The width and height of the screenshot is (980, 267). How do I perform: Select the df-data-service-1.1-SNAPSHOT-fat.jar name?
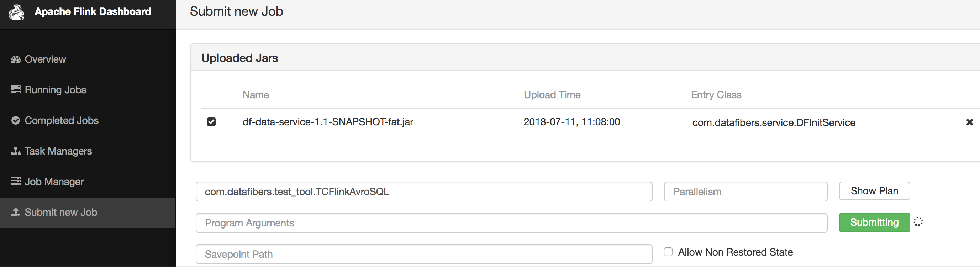[x=327, y=122]
